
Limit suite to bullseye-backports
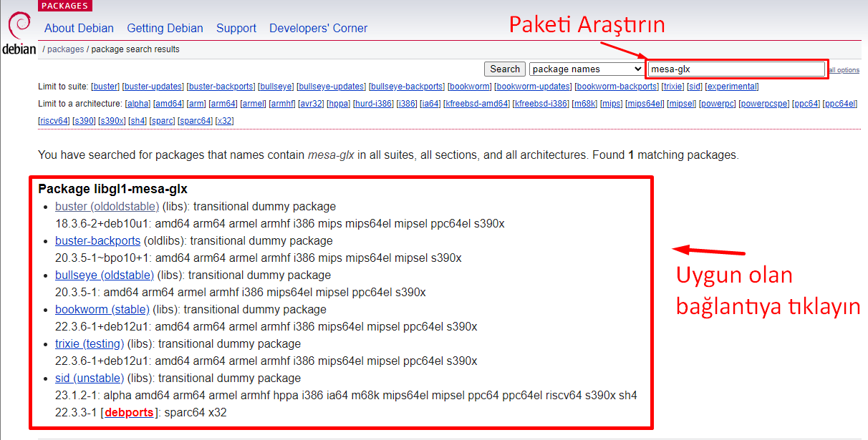(407, 87)
